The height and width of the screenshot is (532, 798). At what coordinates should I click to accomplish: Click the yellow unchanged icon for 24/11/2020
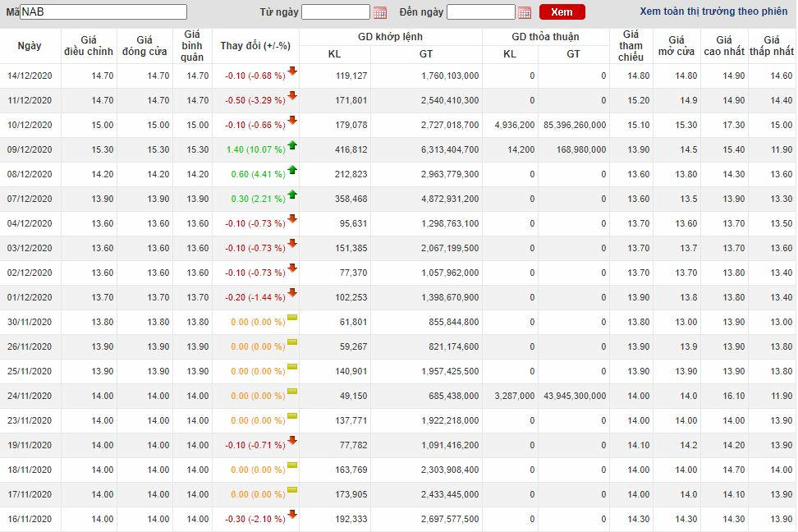(x=292, y=392)
